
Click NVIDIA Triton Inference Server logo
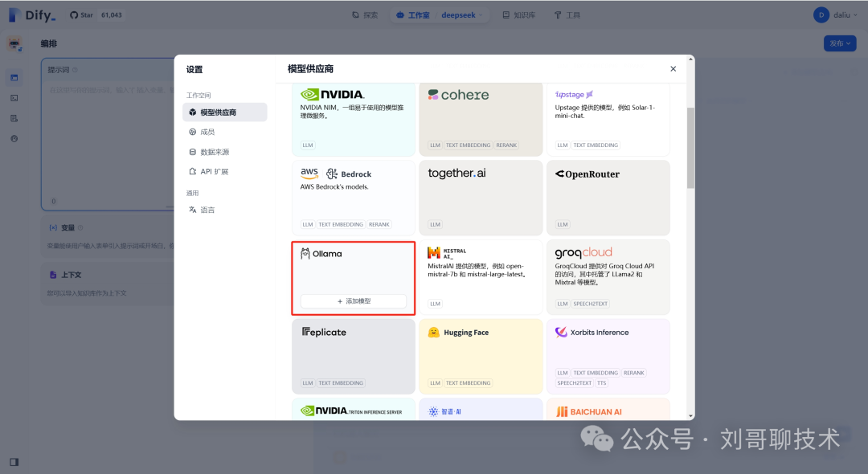(x=351, y=411)
